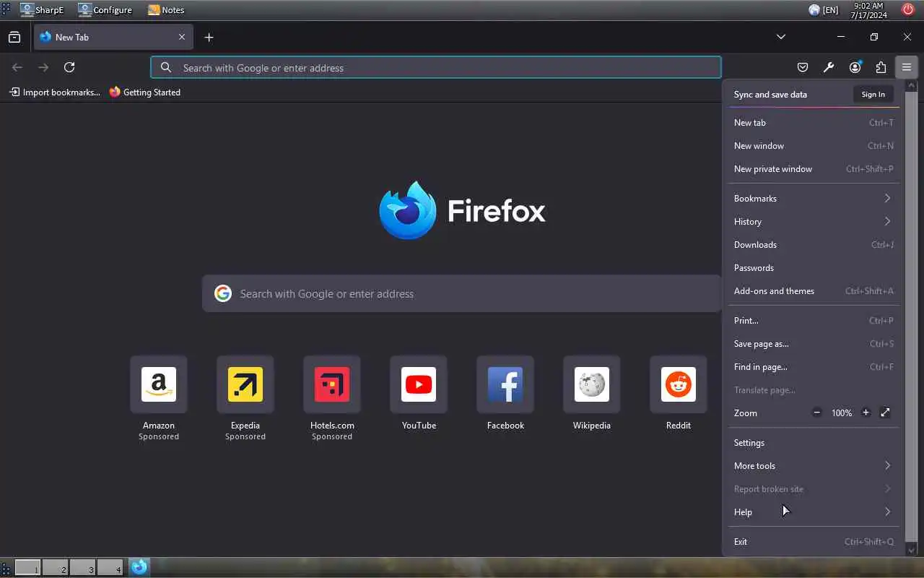
Task: Select the New Tab tab
Action: point(113,37)
